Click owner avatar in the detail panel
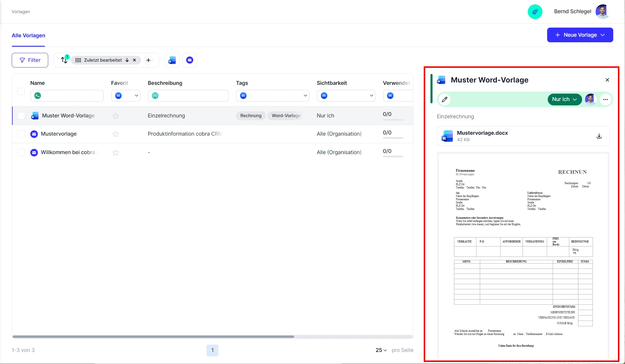625x364 pixels. point(590,100)
